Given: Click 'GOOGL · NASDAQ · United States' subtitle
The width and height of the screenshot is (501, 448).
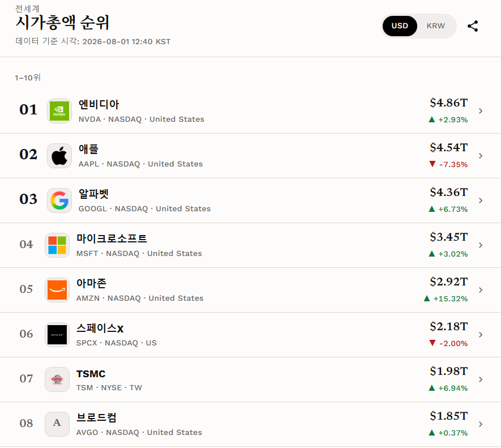Looking at the screenshot, I should click(x=145, y=209).
